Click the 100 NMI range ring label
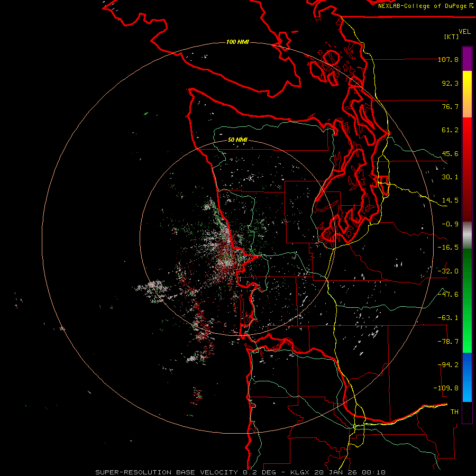 point(237,42)
